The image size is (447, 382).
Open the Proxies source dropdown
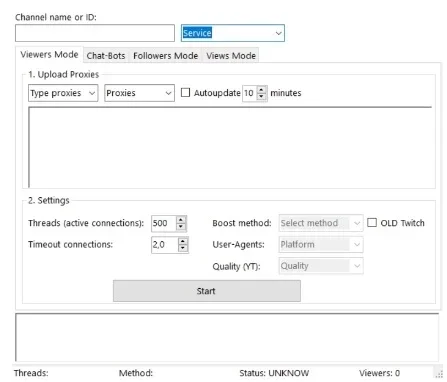(139, 93)
